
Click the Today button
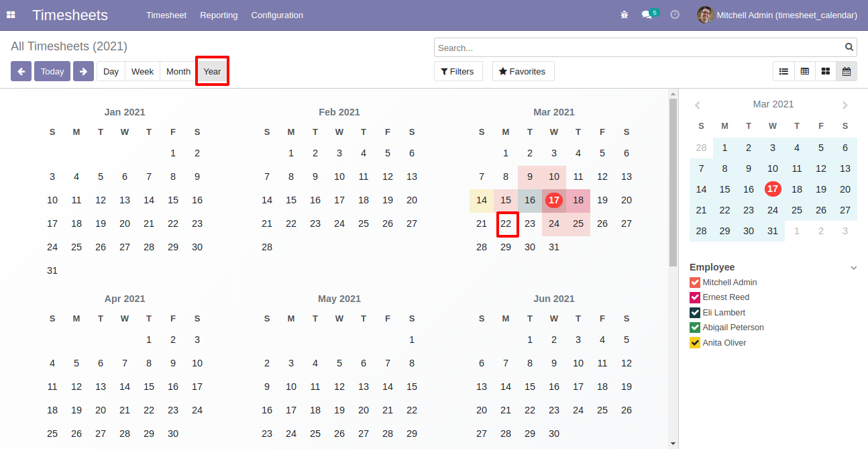tap(52, 71)
